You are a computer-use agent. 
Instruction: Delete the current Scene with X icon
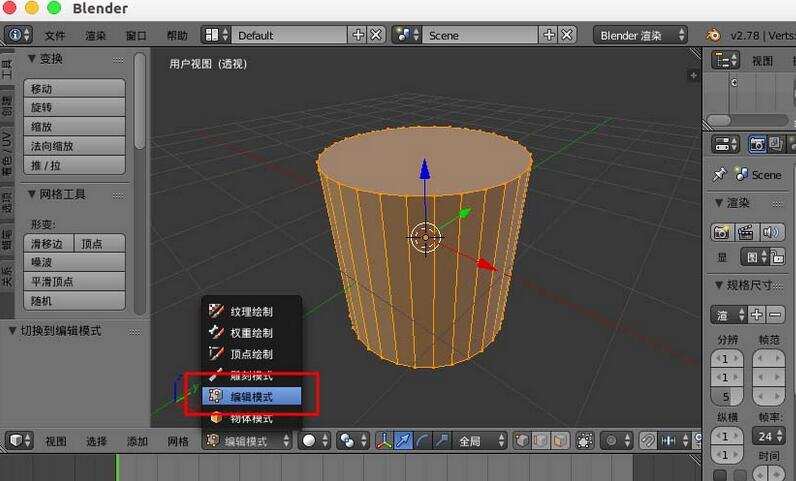coord(567,35)
